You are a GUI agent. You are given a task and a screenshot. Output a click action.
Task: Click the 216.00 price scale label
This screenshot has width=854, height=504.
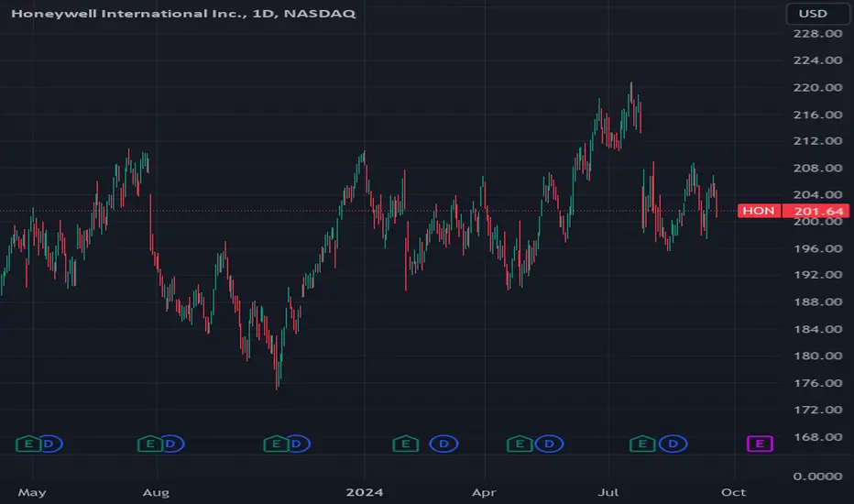[817, 115]
